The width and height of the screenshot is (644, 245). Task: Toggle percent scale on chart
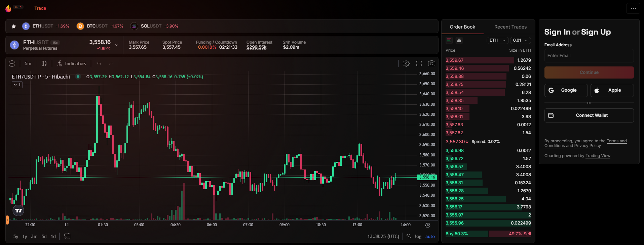pos(409,236)
